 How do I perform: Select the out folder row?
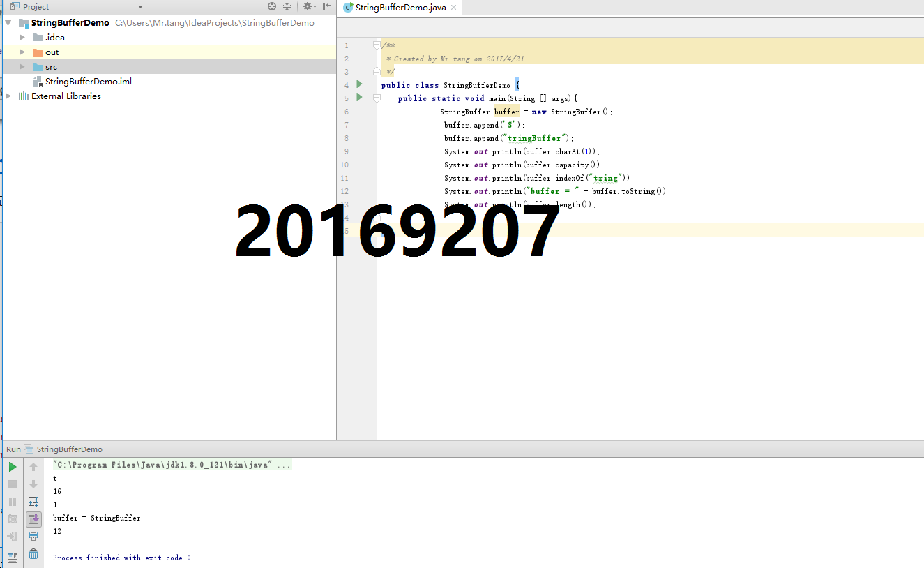(x=169, y=52)
